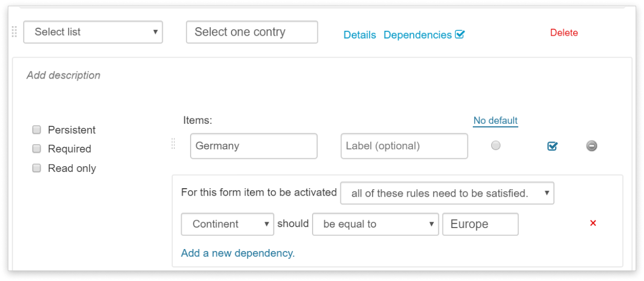
Task: Remove the Germany item with minus icon
Action: pos(592,146)
